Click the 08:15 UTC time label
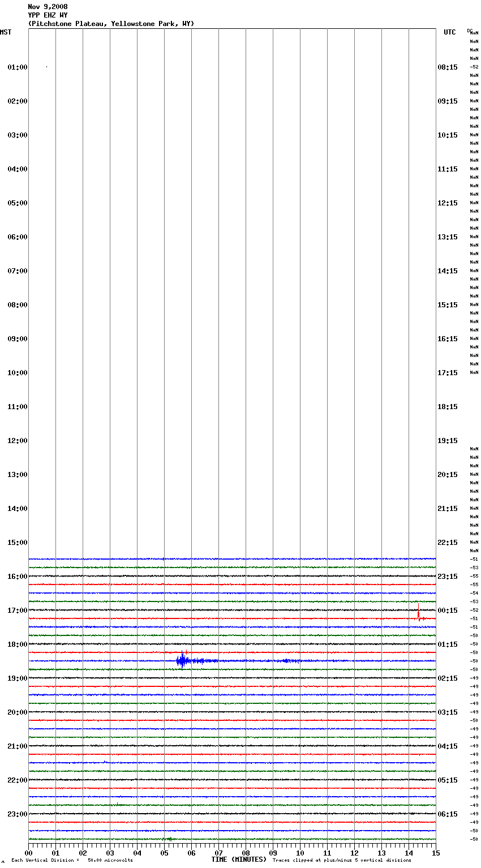 [x=448, y=67]
